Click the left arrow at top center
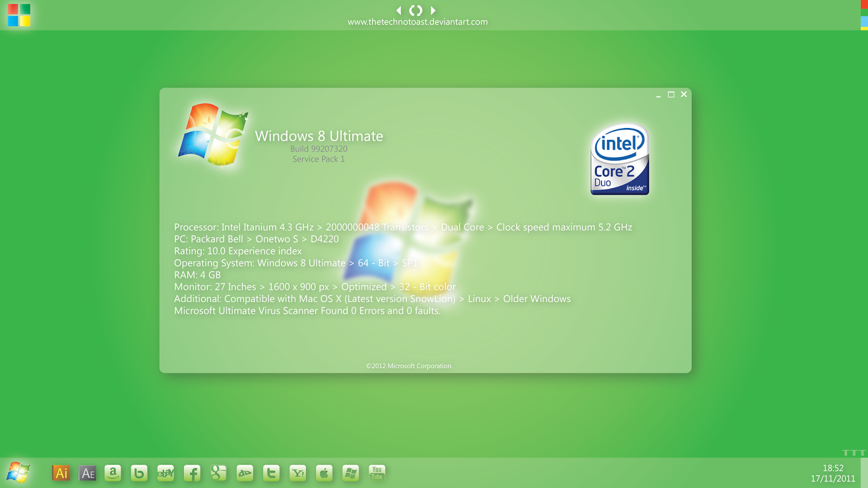This screenshot has height=488, width=868. [399, 10]
